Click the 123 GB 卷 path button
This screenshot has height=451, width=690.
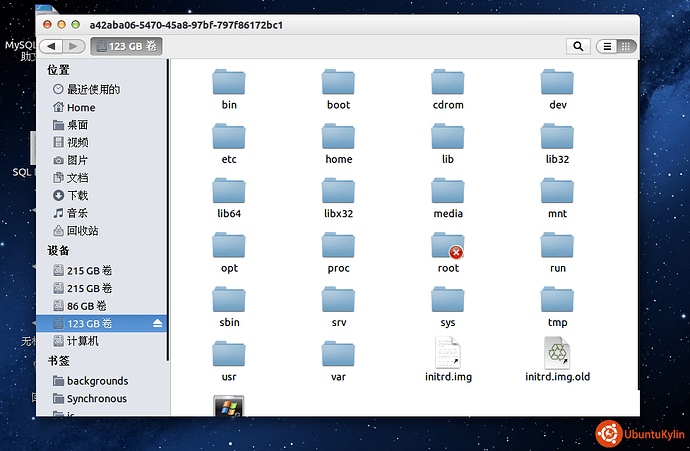click(126, 46)
